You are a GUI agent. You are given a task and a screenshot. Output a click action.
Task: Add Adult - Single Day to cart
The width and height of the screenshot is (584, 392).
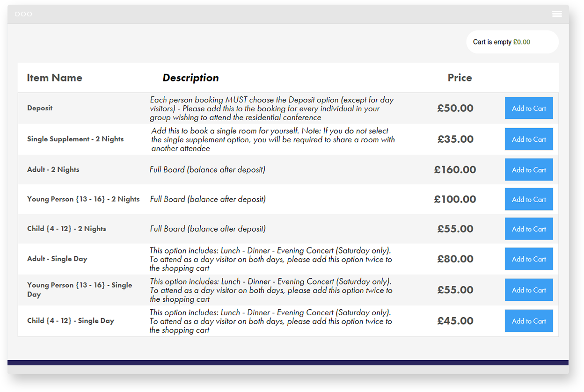click(x=529, y=259)
